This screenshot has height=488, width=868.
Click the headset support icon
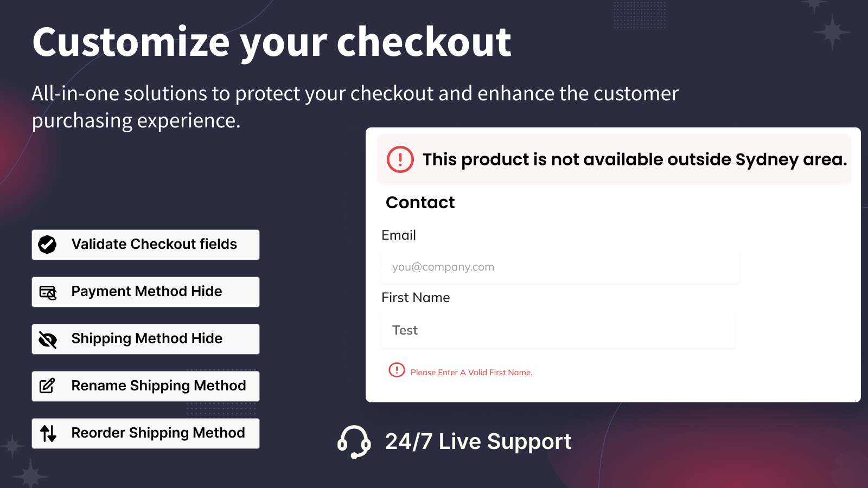coord(354,442)
